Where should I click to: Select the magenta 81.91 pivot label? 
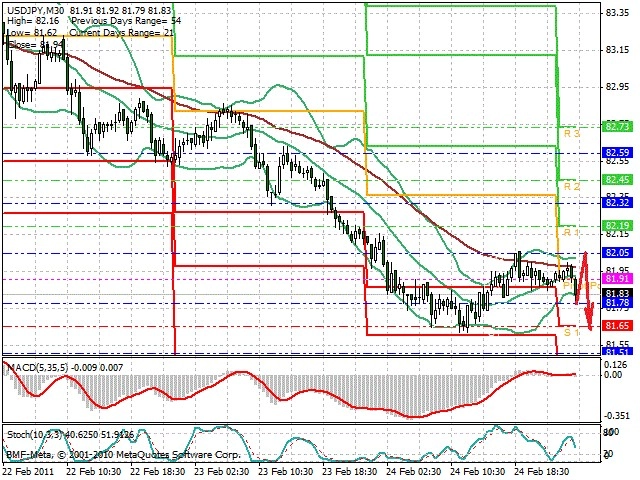point(617,278)
